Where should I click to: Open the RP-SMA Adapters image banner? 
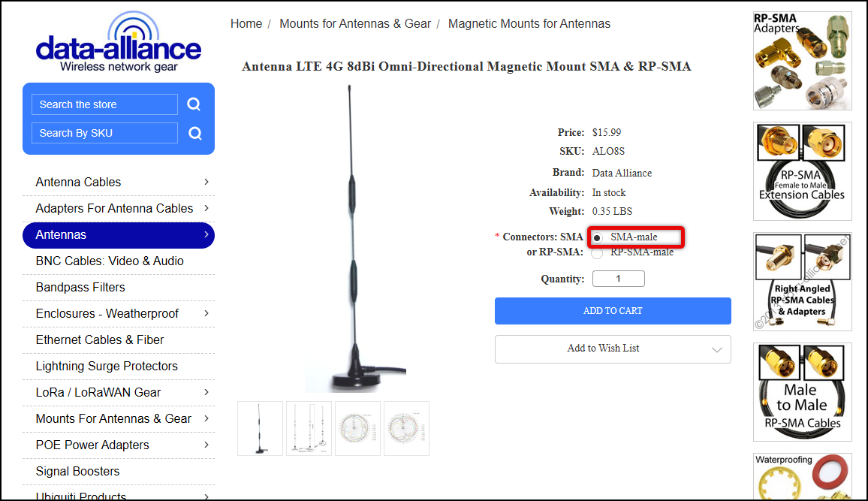pos(802,61)
